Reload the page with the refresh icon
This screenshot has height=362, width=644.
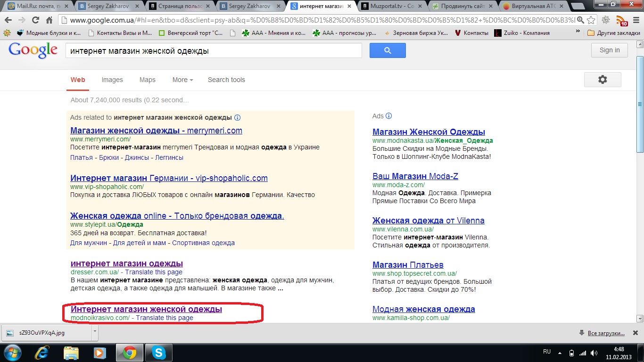[x=35, y=20]
